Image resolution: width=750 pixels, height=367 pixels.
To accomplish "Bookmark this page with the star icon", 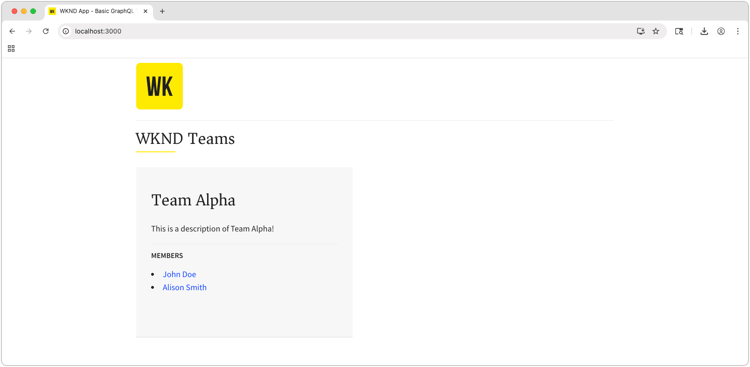I will pos(656,31).
